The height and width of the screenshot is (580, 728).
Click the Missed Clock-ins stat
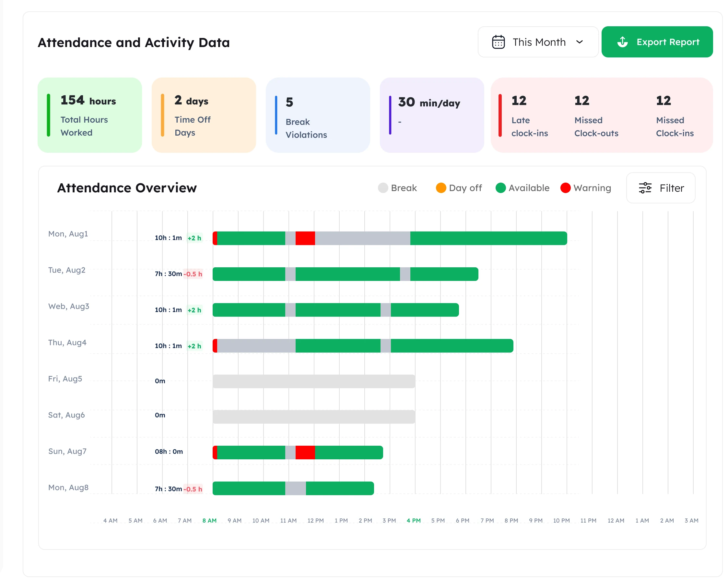coord(674,116)
